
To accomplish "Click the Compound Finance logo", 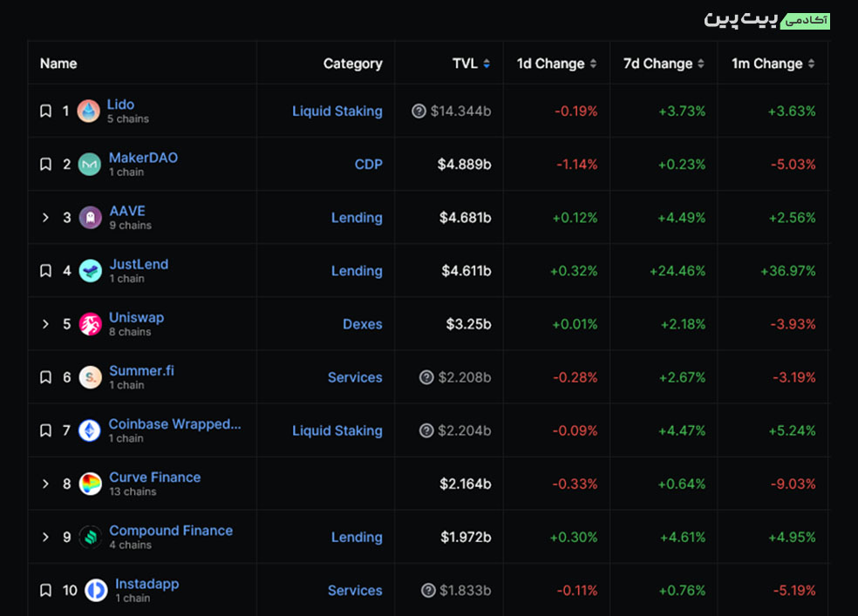I will pos(91,538).
